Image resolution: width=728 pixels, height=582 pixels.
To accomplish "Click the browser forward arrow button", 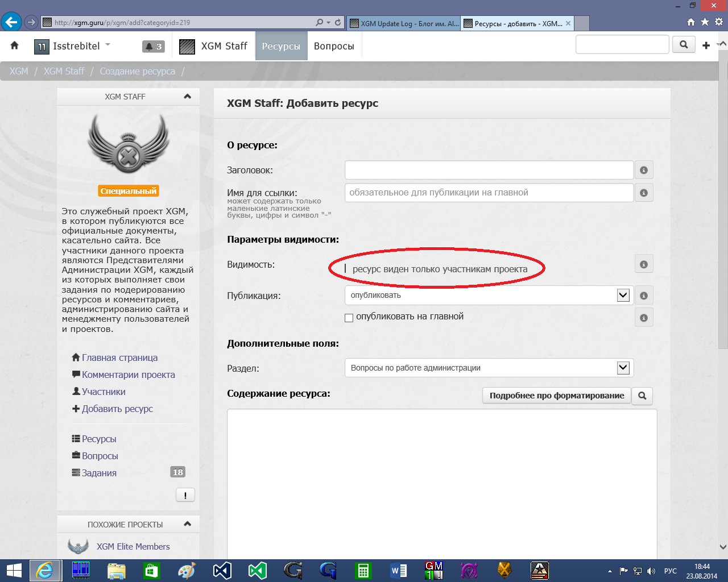I will point(31,23).
